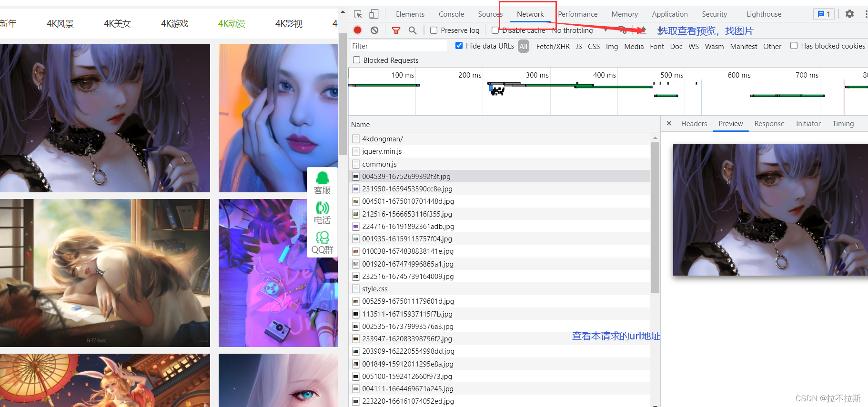Click the request list scrollbar thumb
The width and height of the screenshot is (868, 407).
(x=655, y=218)
